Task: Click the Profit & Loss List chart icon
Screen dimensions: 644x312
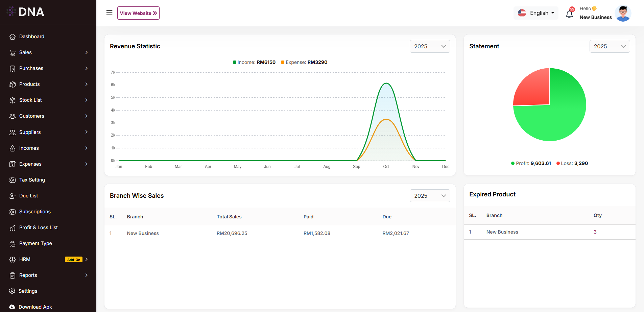Action: (13, 228)
